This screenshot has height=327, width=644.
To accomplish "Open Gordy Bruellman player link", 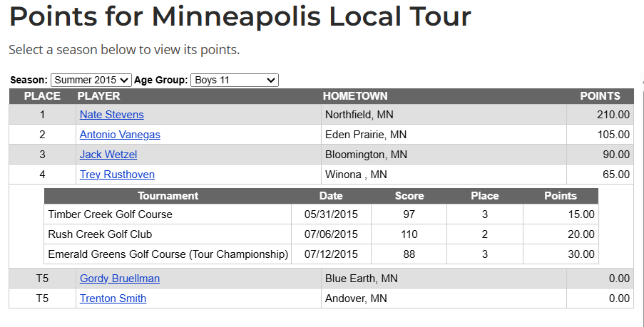I will click(120, 279).
